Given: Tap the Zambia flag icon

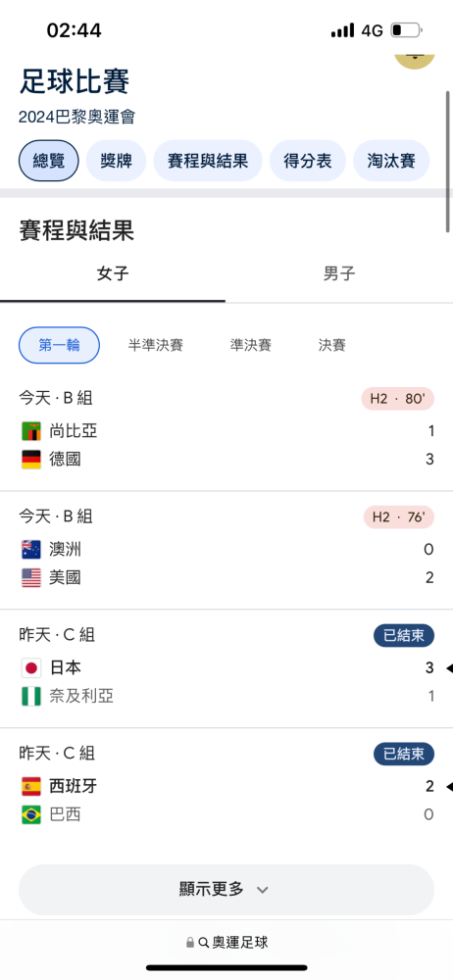Looking at the screenshot, I should 30,430.
